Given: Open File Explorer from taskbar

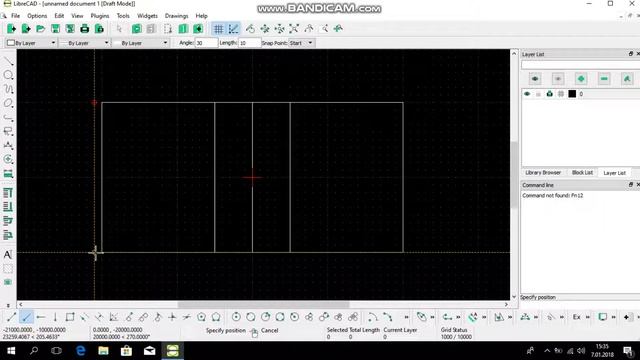Looking at the screenshot, I should (x=103, y=351).
